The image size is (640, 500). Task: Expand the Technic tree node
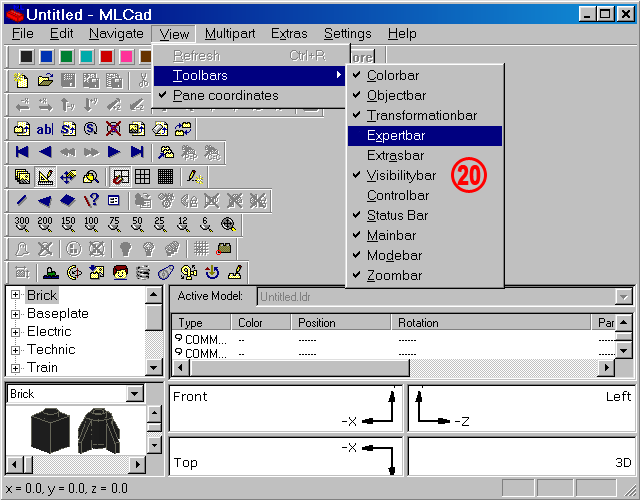(16, 350)
